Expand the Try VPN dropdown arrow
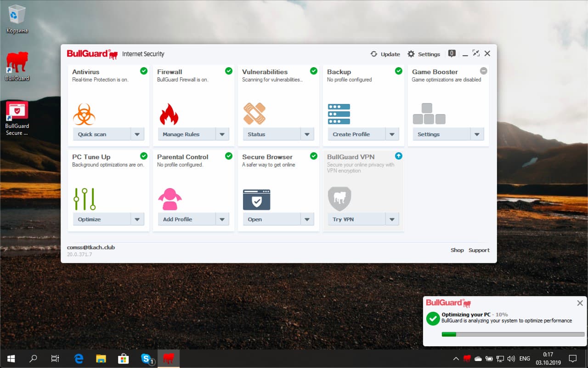Screen dimensions: 588x368 coord(392,219)
